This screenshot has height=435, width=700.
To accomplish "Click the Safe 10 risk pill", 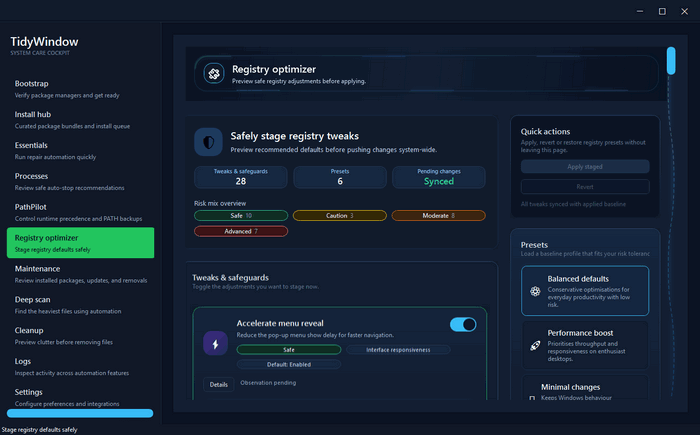I will (x=241, y=216).
